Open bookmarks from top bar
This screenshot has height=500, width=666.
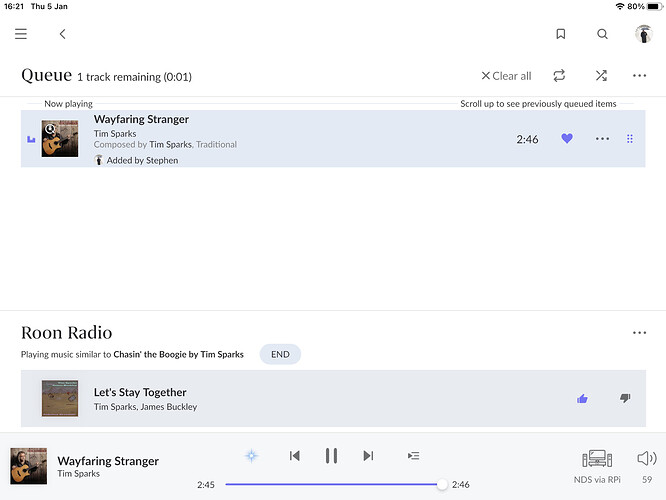coord(561,34)
